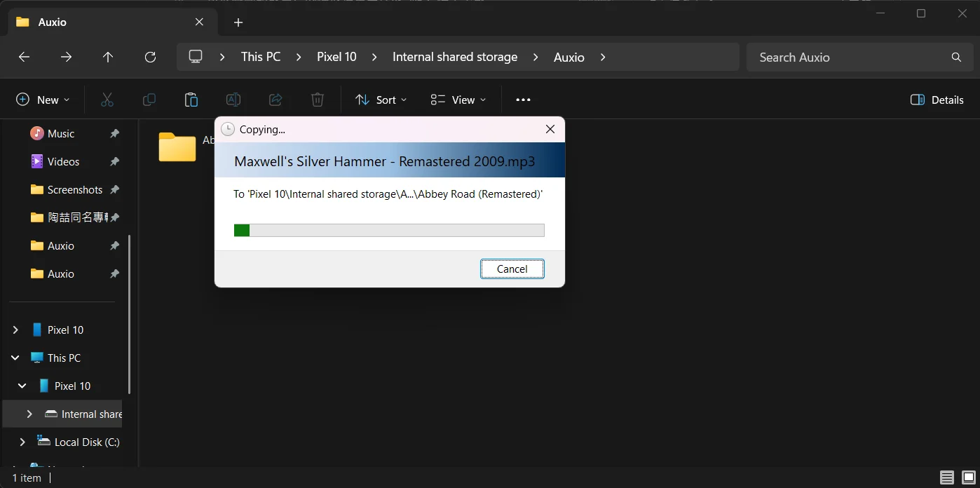Viewport: 980px width, 488px height.
Task: Open a new tab with plus button
Action: (238, 22)
